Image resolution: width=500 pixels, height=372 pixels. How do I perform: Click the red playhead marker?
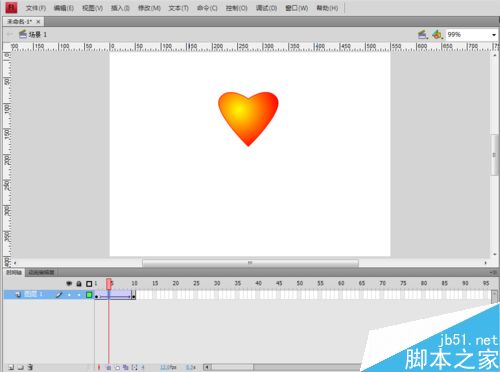click(109, 284)
